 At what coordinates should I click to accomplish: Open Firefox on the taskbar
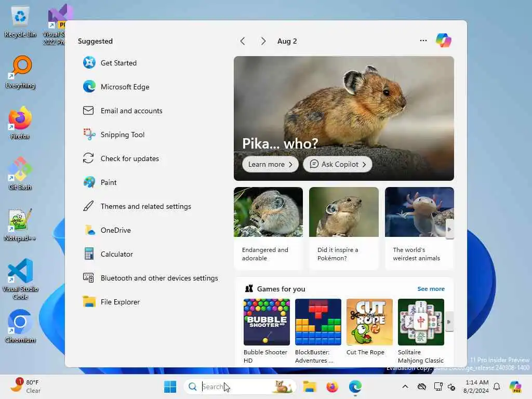click(x=332, y=387)
